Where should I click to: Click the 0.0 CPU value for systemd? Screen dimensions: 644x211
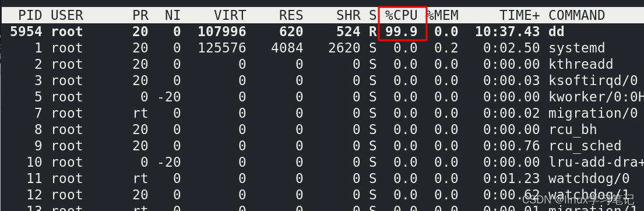click(406, 48)
